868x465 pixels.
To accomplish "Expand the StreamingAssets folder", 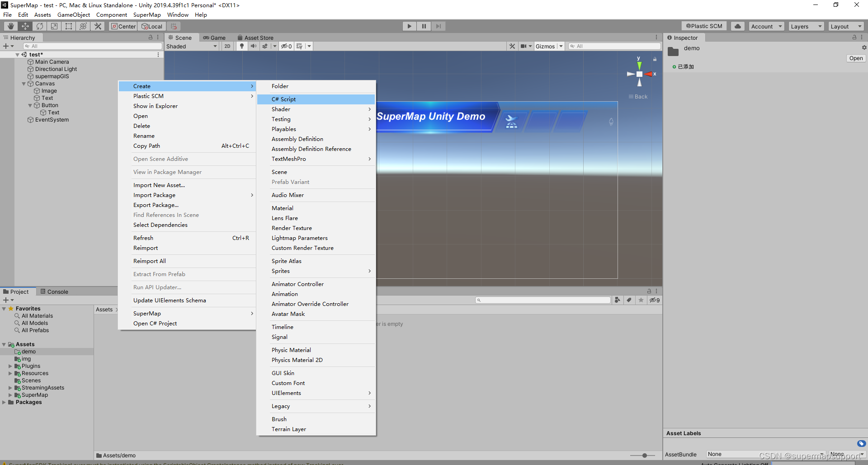I will click(10, 388).
